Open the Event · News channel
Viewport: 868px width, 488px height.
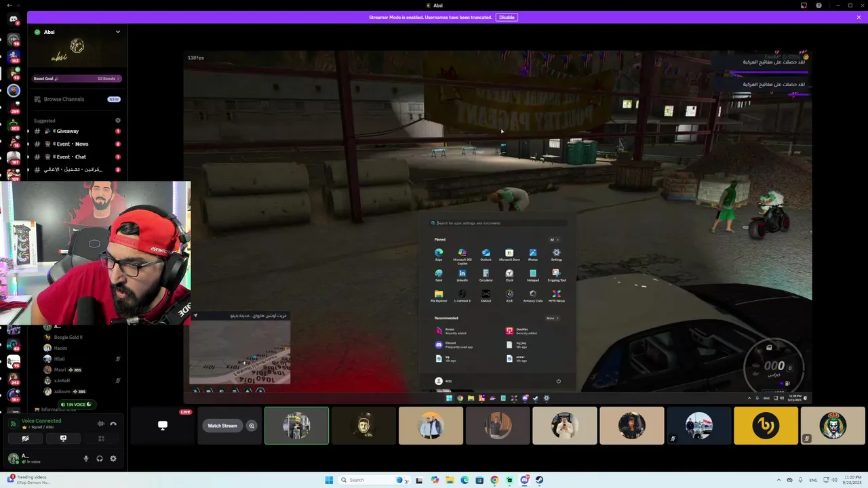(x=77, y=144)
